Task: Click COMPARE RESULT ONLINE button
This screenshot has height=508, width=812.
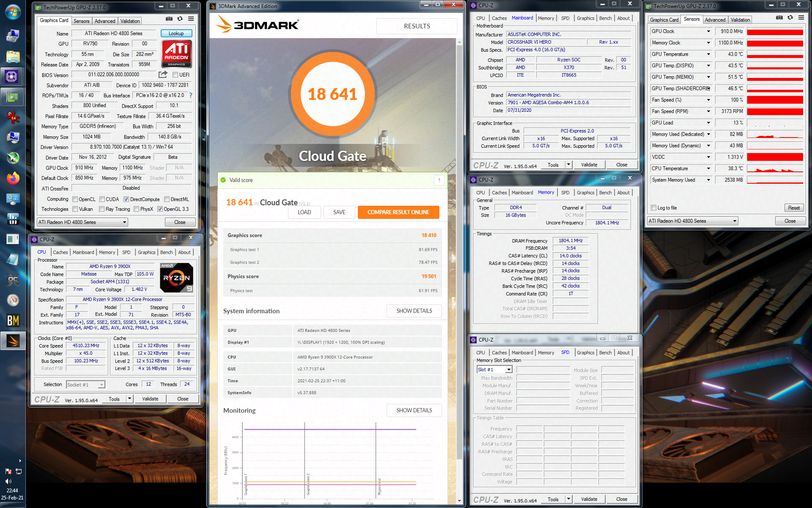Action: click(398, 212)
